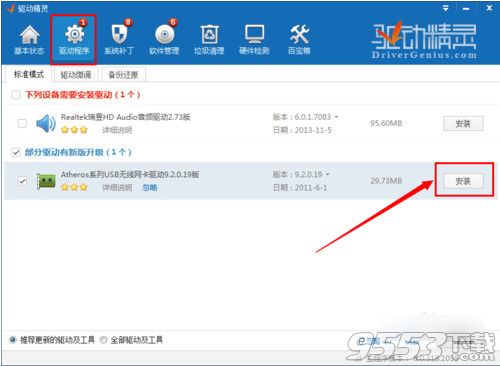Click 安装 button for Atheros wireless driver
The image size is (500, 366).
pos(463,181)
